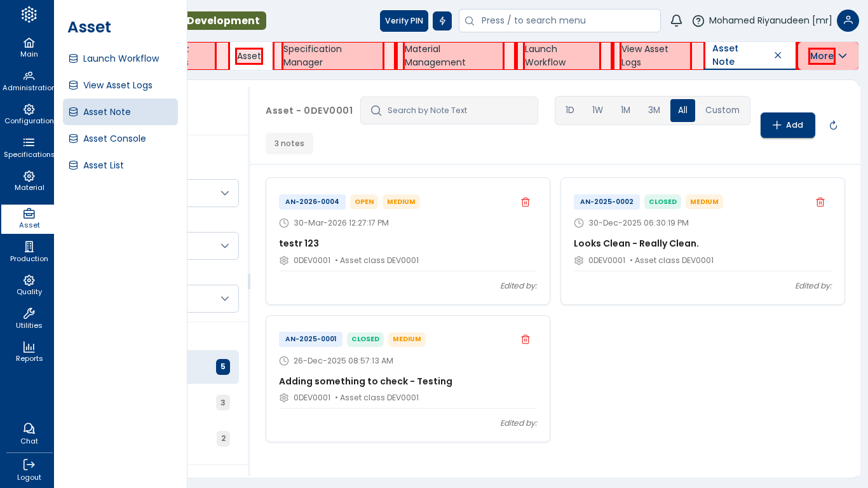Click the user profile avatar icon

(848, 21)
